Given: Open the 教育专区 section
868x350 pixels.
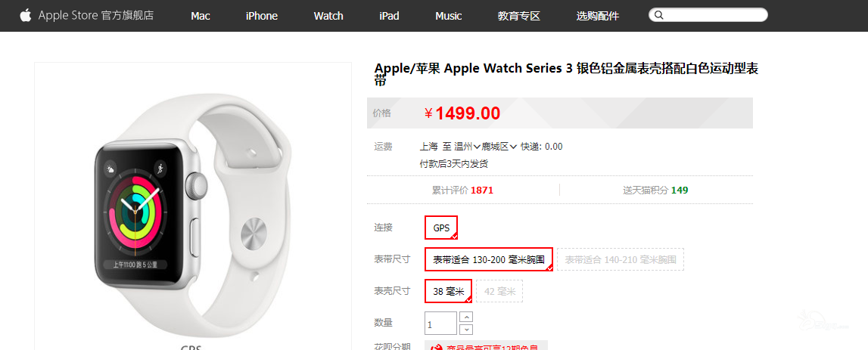Looking at the screenshot, I should tap(518, 16).
